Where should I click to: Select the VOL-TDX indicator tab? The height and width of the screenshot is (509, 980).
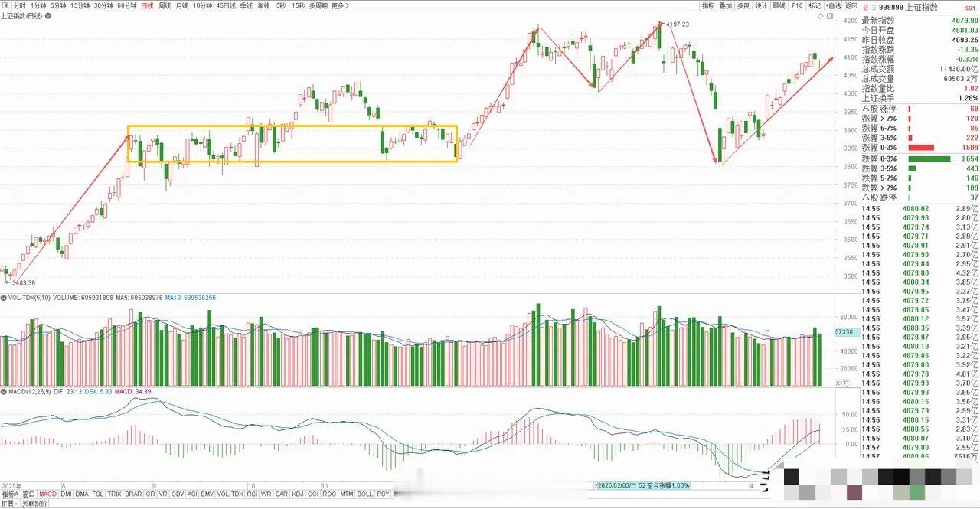pos(230,494)
